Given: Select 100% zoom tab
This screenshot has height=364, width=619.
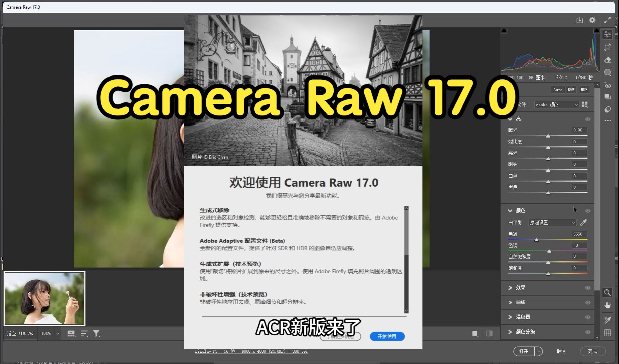Looking at the screenshot, I should (x=46, y=333).
